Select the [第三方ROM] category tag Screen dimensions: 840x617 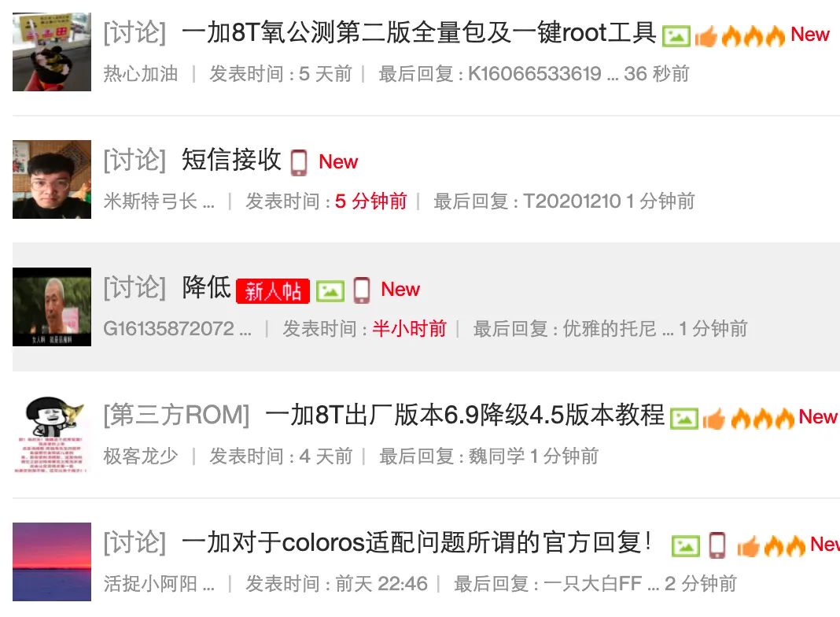[177, 415]
